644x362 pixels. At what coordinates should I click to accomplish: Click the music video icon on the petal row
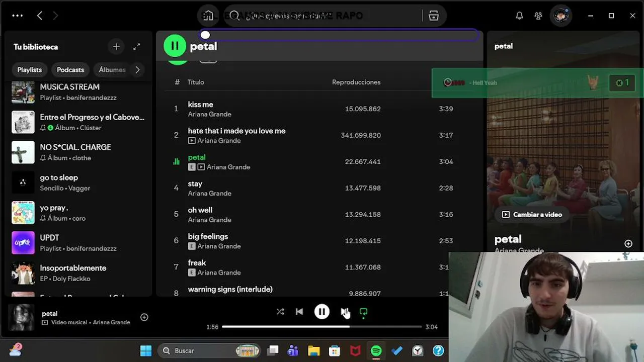[201, 167]
